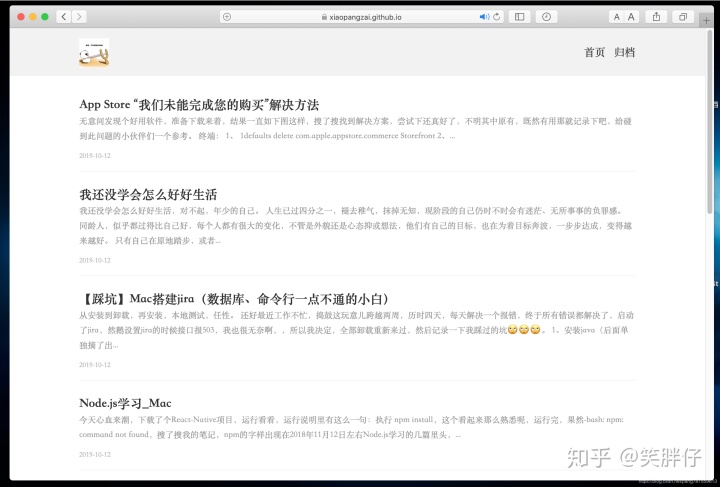The height and width of the screenshot is (487, 720).
Task: Show the tab overview icon
Action: pos(683,17)
